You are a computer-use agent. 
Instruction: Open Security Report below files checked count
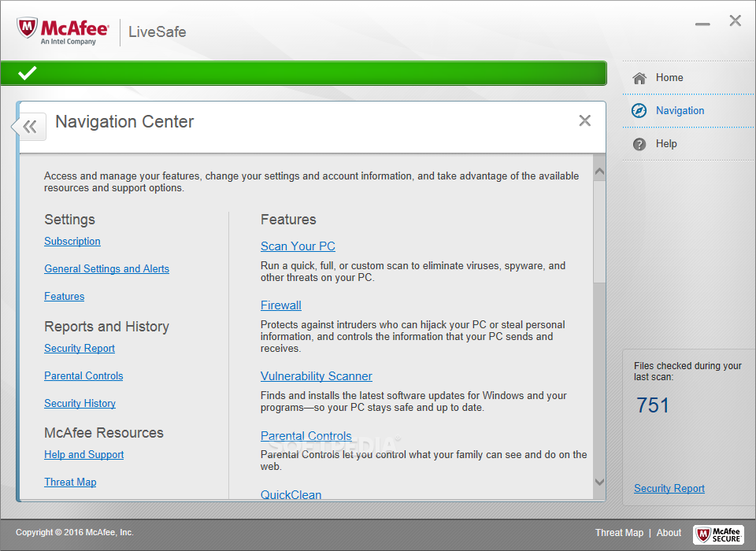[669, 488]
